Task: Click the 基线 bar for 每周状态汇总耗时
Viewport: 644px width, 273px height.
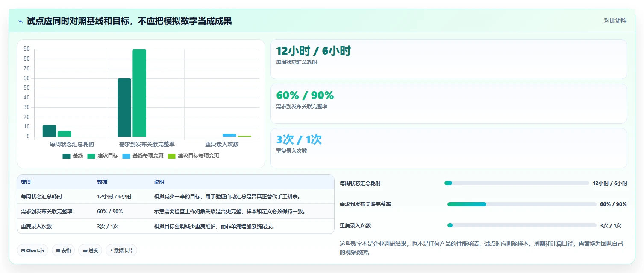Action: pos(49,131)
